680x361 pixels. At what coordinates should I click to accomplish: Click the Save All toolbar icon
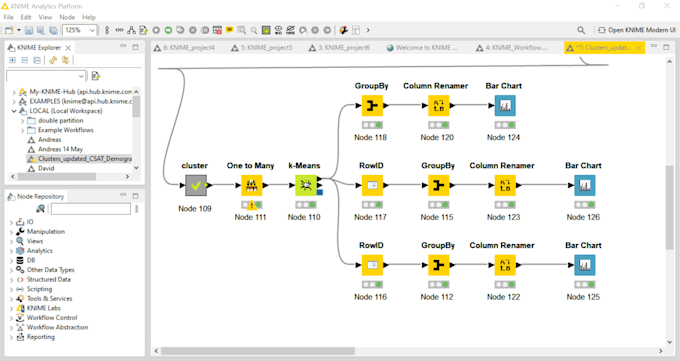point(53,30)
